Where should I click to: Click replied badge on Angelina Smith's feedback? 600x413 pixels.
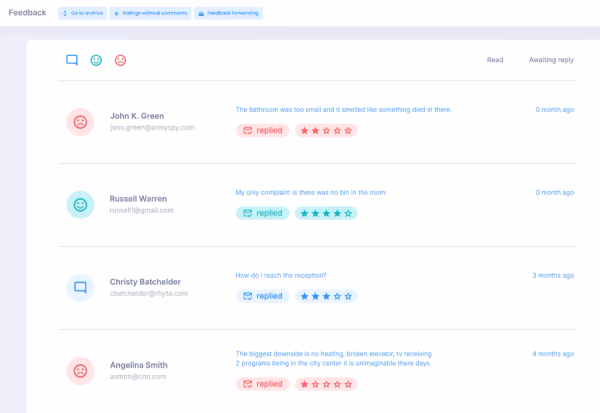pyautogui.click(x=262, y=384)
